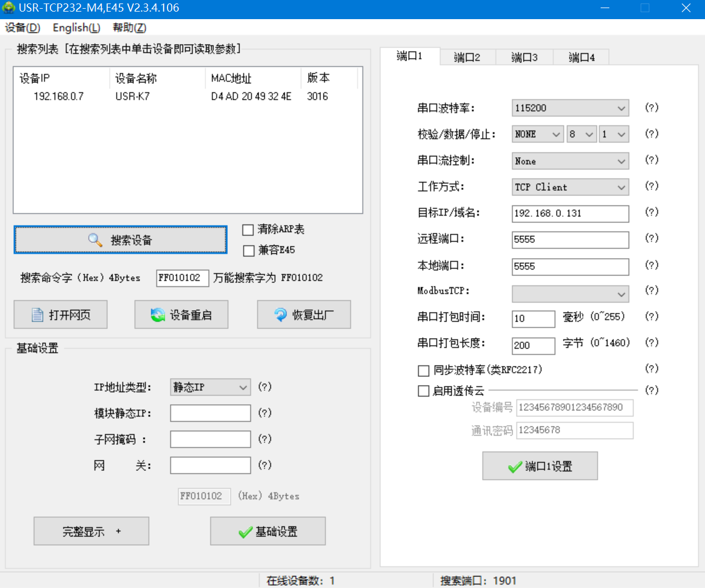The image size is (705, 588).
Task: Click the magnifier icon on 搜索设备 button
Action: [95, 239]
